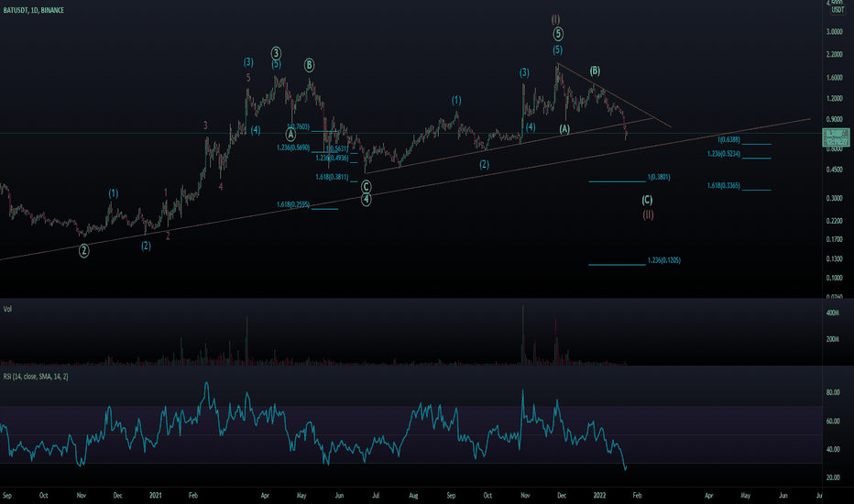Screen dimensions: 854x504
Task: Click the 3.0000 price axis value
Action: (x=835, y=32)
